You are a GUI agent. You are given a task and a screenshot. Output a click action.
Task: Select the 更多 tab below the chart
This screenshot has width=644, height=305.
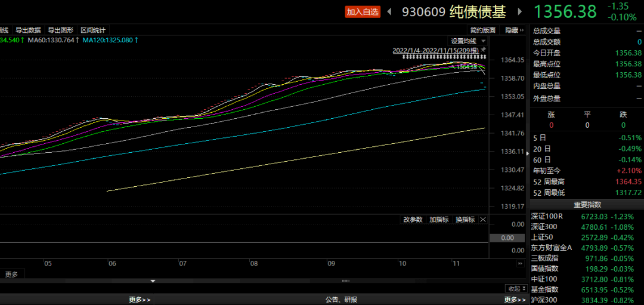click(x=11, y=275)
